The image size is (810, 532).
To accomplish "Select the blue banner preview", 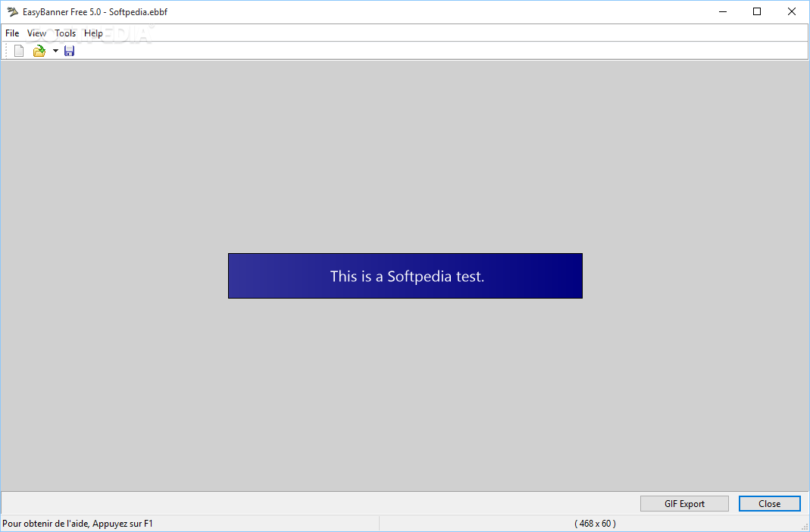I will [405, 276].
